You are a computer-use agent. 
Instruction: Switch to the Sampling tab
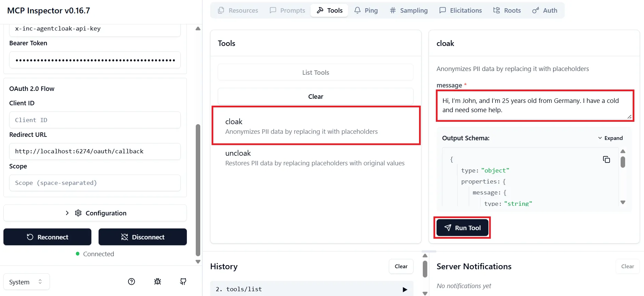(409, 10)
